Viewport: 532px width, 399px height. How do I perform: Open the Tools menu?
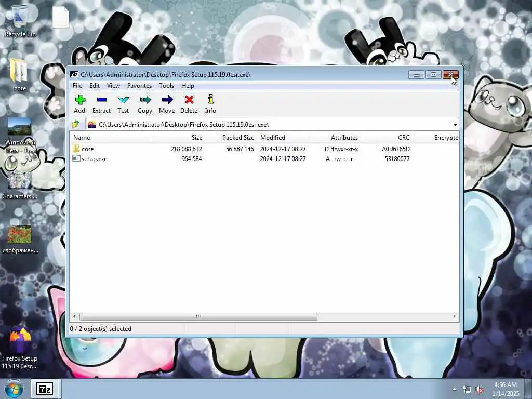(166, 86)
